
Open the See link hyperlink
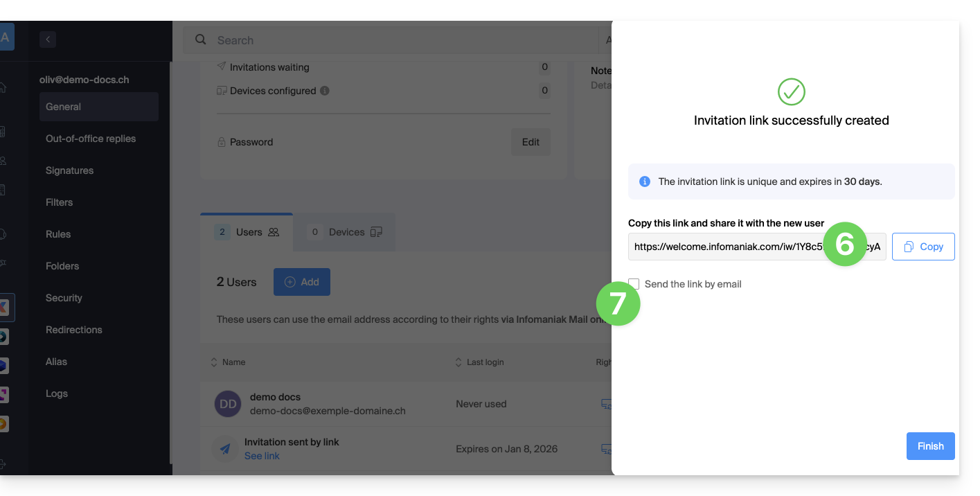point(262,456)
